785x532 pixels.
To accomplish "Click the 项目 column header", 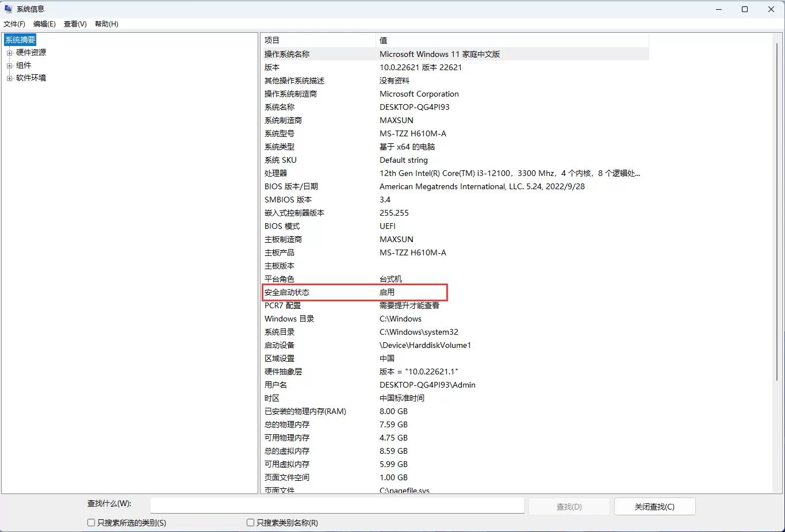I will point(316,40).
